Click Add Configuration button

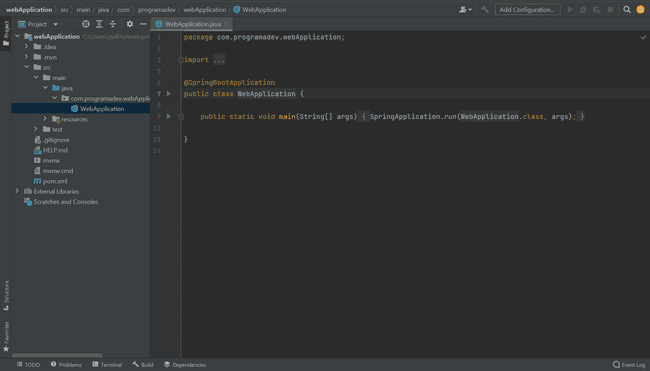[527, 9]
